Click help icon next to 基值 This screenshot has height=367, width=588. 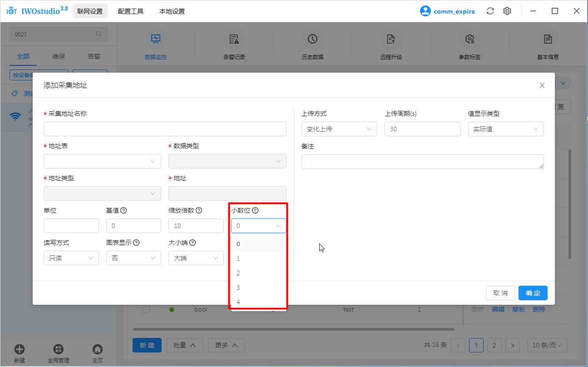[x=124, y=210]
